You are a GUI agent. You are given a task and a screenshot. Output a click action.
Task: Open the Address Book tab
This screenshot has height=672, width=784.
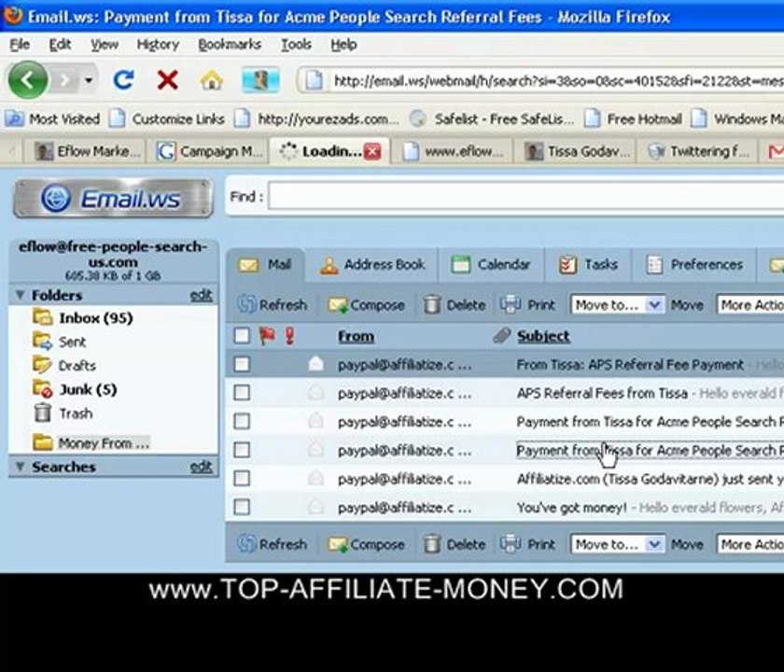tap(372, 264)
